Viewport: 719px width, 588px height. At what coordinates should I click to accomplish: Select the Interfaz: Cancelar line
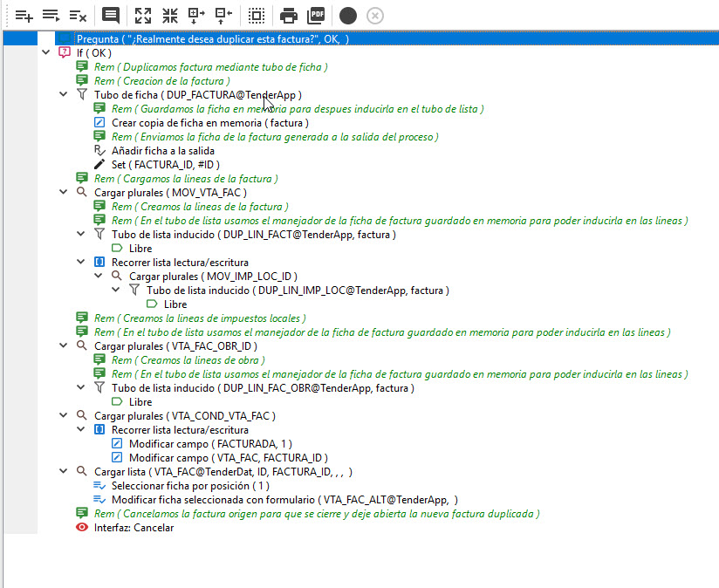click(134, 528)
